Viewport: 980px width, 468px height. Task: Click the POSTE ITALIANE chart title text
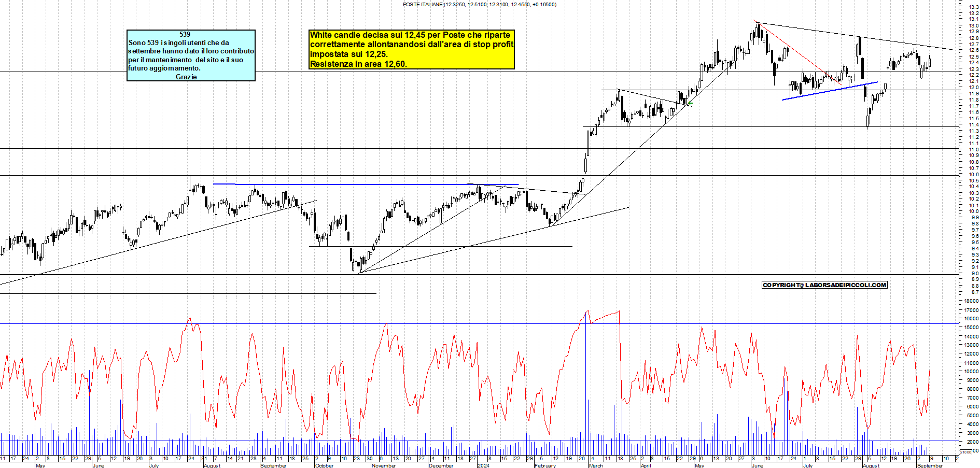pyautogui.click(x=480, y=5)
